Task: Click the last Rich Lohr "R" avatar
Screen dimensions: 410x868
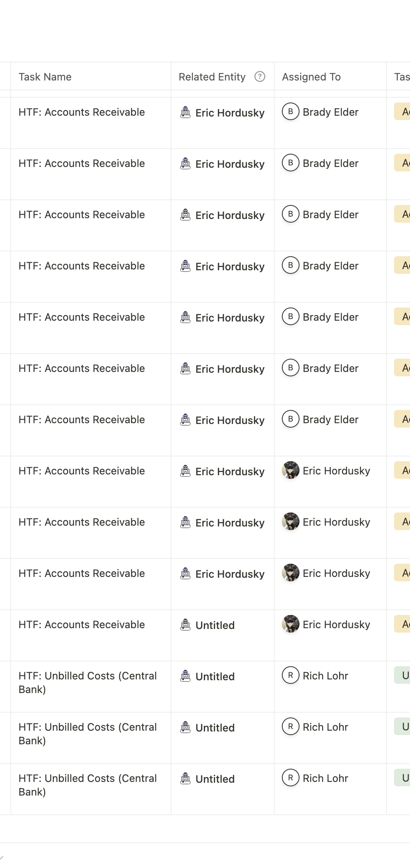Action: (x=291, y=778)
